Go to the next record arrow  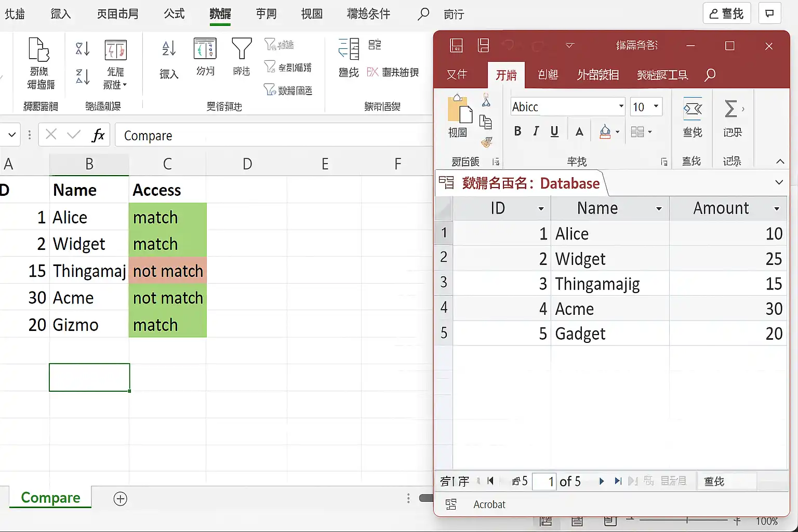coord(601,481)
